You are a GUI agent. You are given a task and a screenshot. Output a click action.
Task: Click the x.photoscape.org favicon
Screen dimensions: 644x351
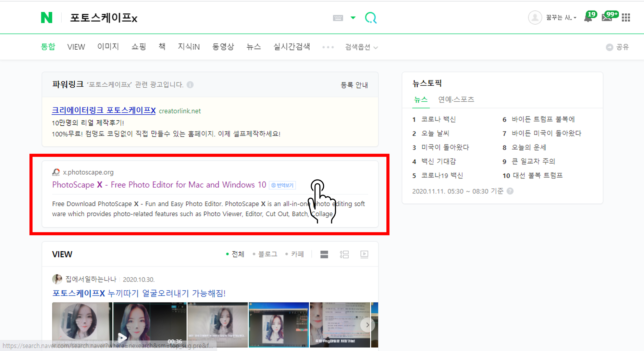point(56,172)
